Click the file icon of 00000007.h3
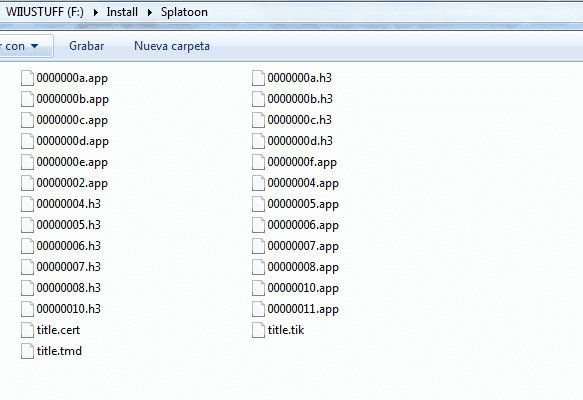Screen dimensions: 583x400 (x=27, y=267)
